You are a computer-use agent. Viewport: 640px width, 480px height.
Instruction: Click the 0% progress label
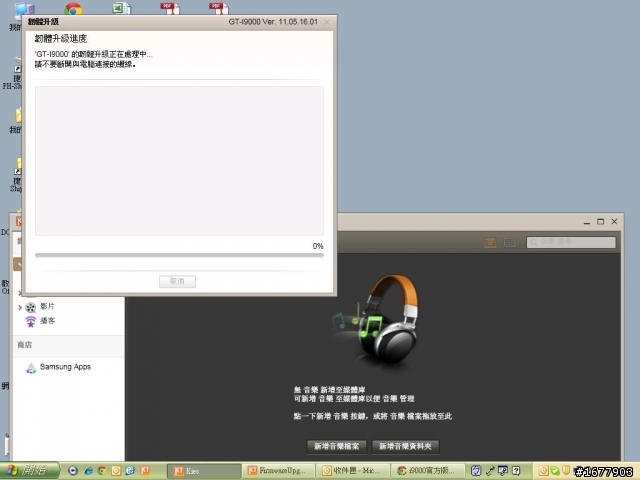click(318, 246)
